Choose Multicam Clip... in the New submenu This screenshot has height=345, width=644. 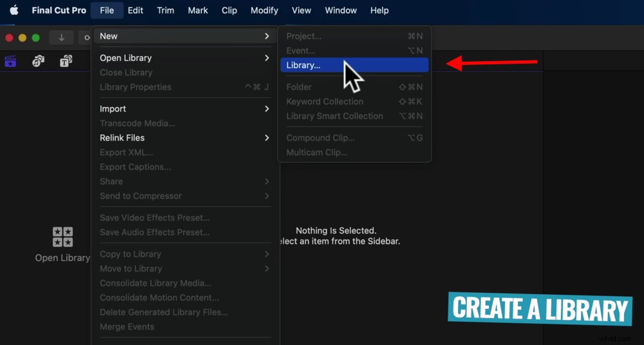(354, 153)
